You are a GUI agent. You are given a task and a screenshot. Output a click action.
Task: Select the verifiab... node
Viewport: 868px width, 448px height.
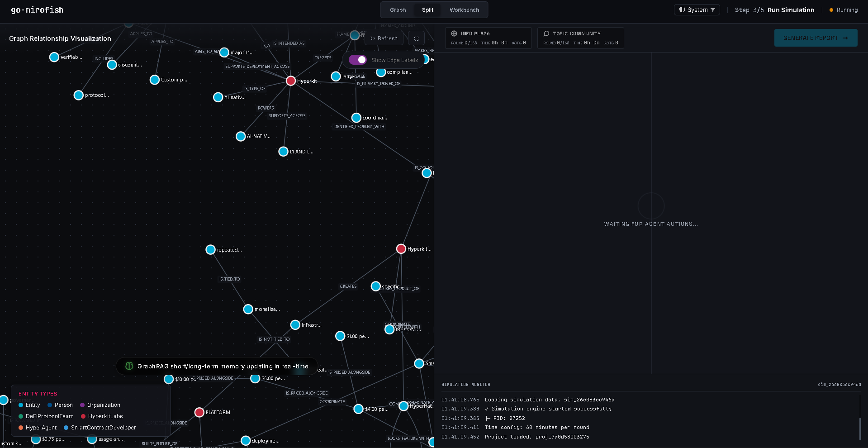54,57
